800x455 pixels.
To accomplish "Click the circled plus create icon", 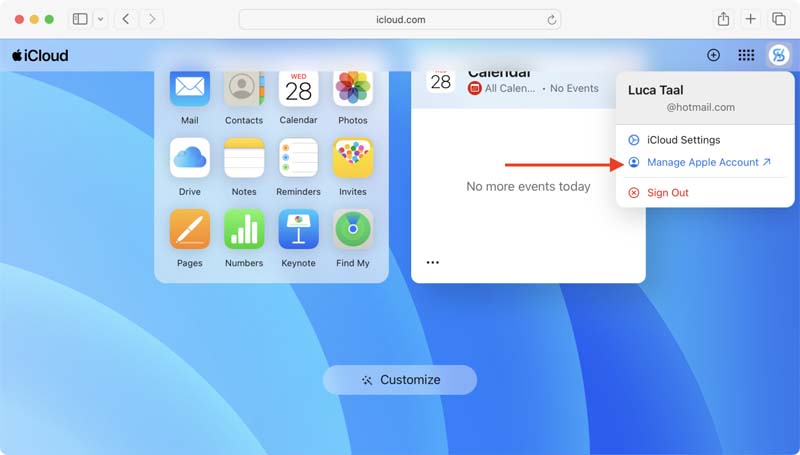I will pos(713,55).
